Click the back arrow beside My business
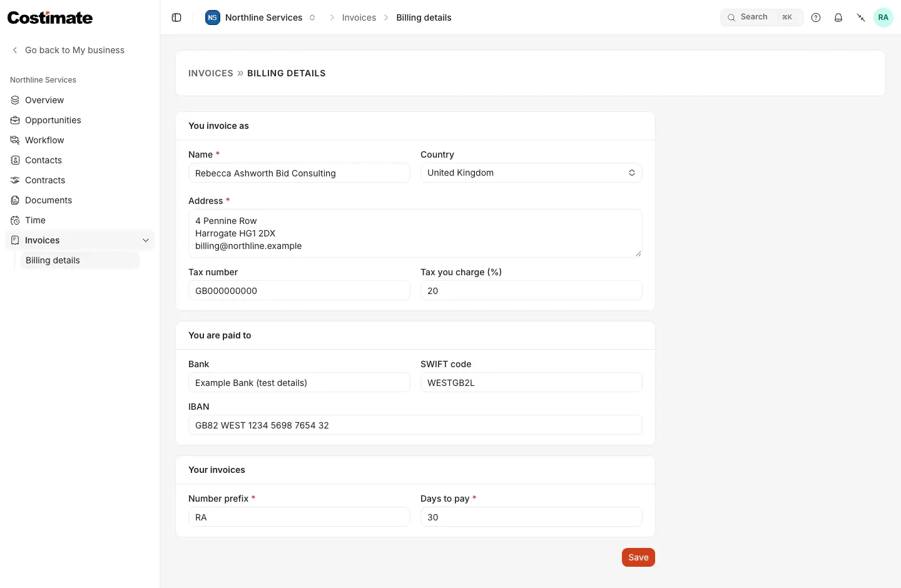The width and height of the screenshot is (901, 588). 15,50
